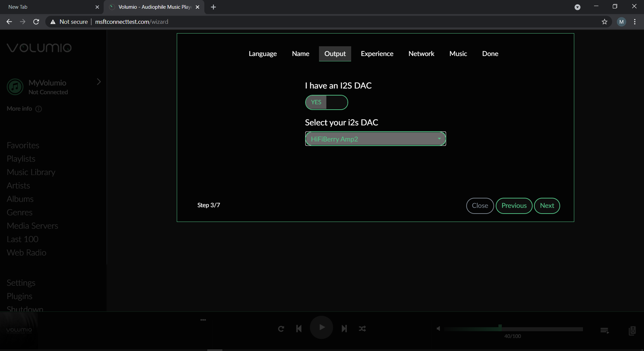View the Not secure site warning
The width and height of the screenshot is (644, 351).
[x=69, y=22]
